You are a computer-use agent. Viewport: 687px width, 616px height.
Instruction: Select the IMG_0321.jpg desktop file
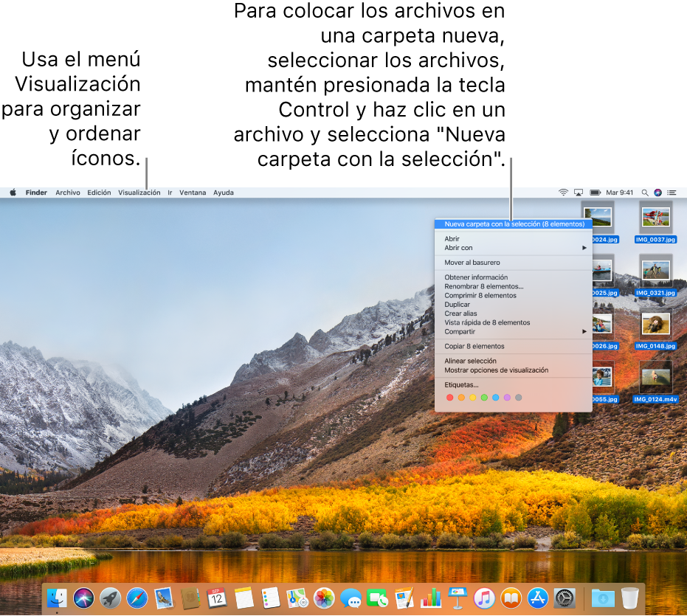[x=655, y=276]
